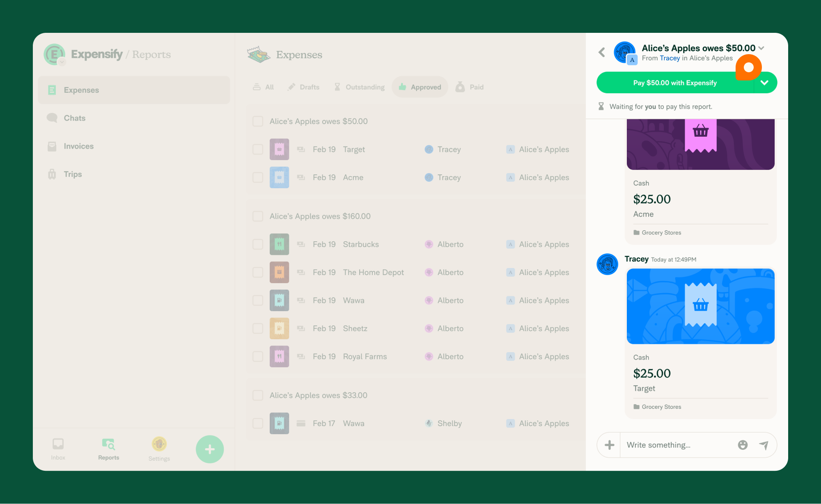Viewport: 821px width, 504px height.
Task: Switch to the Paid filter tab
Action: (470, 87)
